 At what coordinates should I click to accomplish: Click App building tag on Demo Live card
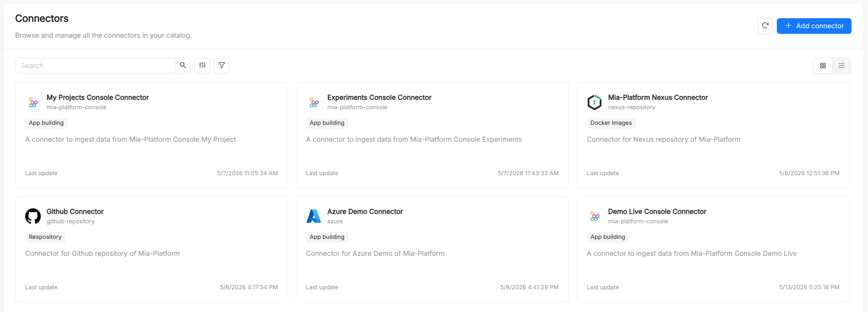tap(607, 237)
